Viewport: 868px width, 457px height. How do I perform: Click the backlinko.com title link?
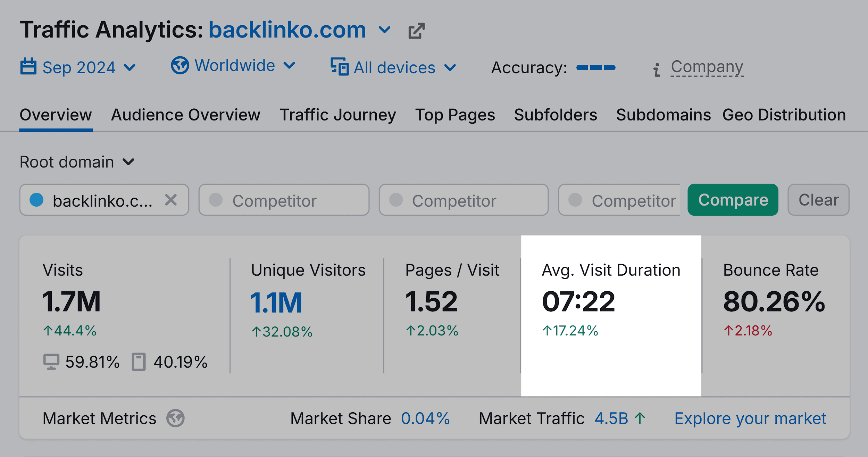tap(287, 30)
